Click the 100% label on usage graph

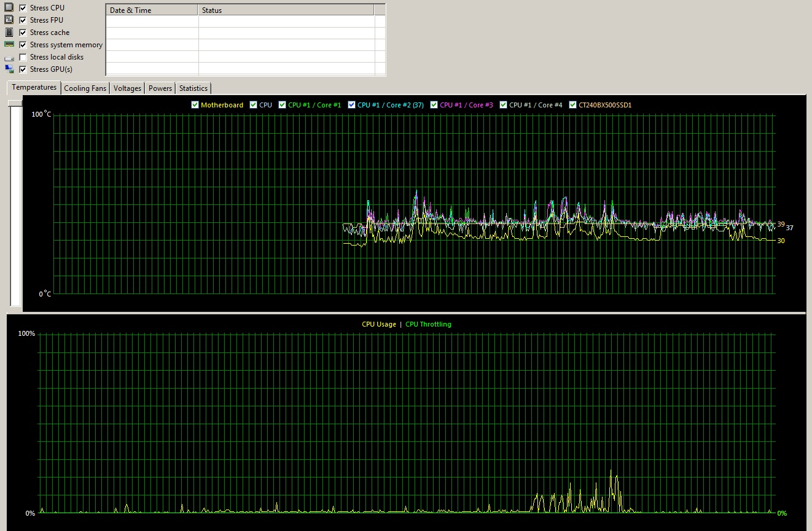pyautogui.click(x=27, y=334)
